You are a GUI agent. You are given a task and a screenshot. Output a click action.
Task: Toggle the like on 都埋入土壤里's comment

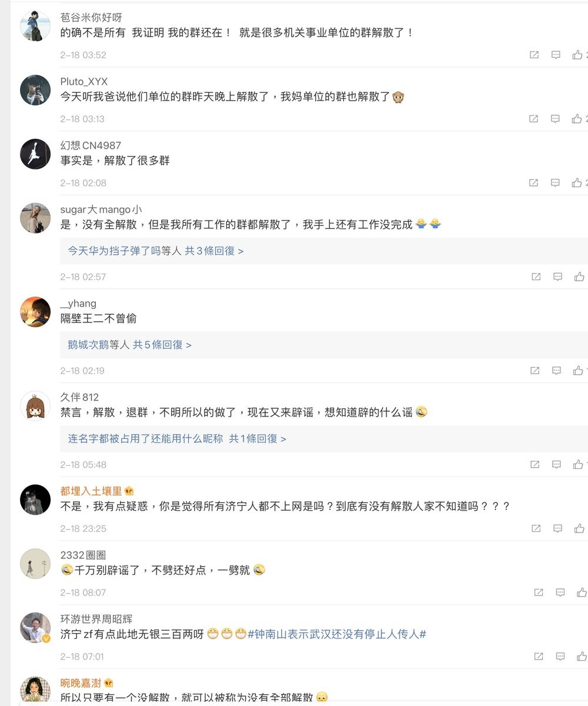pyautogui.click(x=580, y=528)
